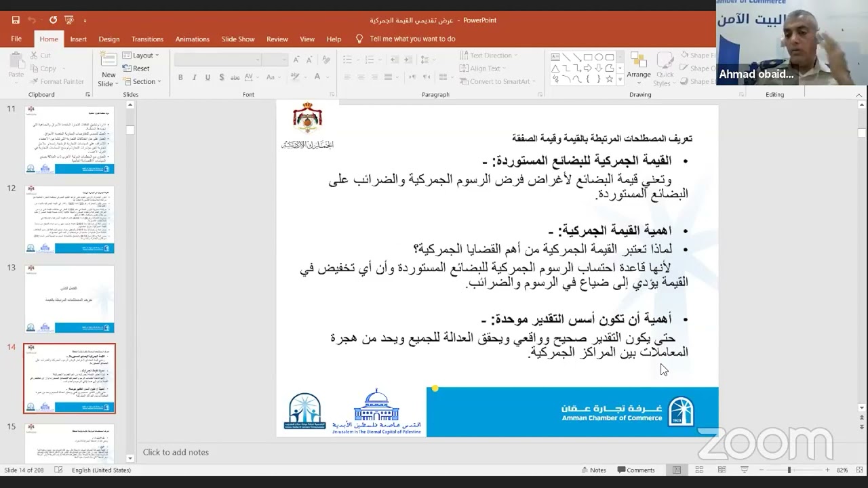Viewport: 868px width, 488px height.
Task: Click the spell check icon in status bar
Action: (59, 470)
